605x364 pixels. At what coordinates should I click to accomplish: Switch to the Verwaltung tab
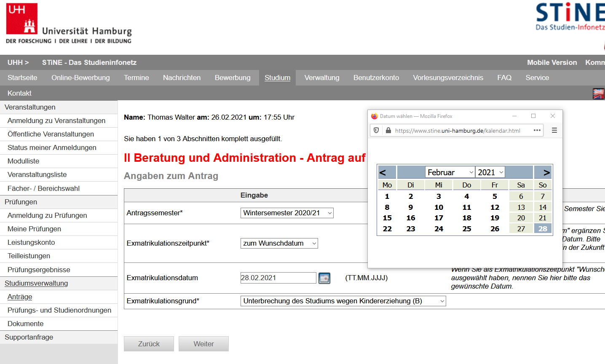coord(321,78)
